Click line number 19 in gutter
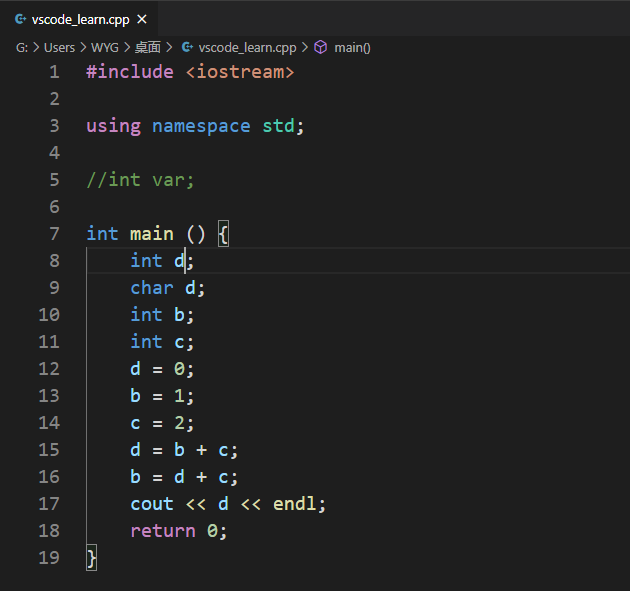 tap(49, 558)
